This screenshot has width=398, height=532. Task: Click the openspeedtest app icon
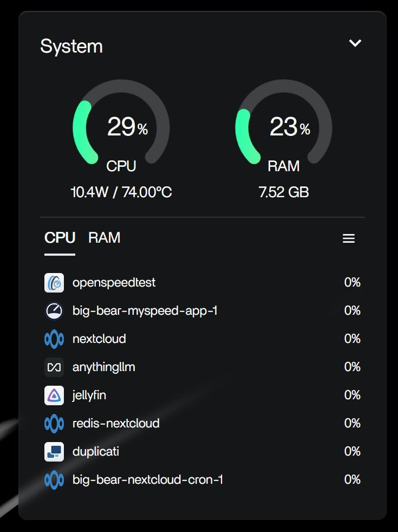coord(54,283)
